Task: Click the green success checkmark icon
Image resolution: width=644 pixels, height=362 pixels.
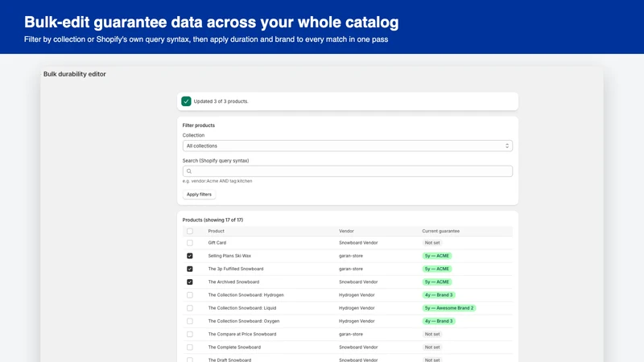Action: [x=186, y=101]
